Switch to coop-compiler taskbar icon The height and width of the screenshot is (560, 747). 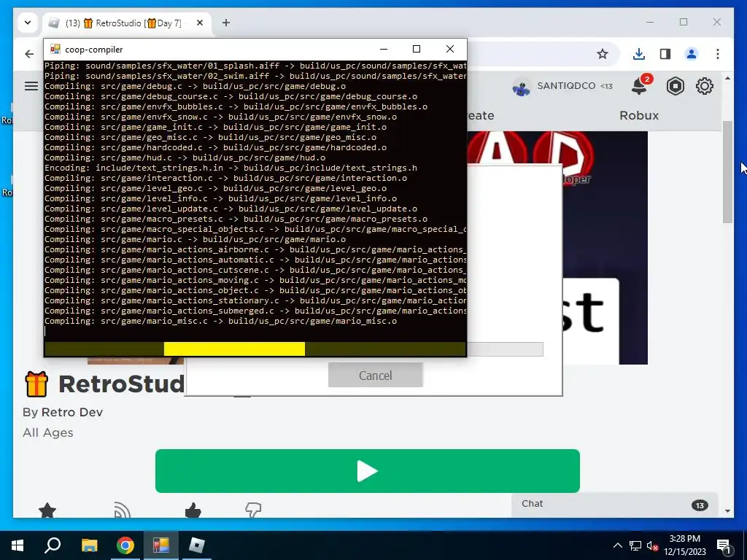tap(161, 545)
